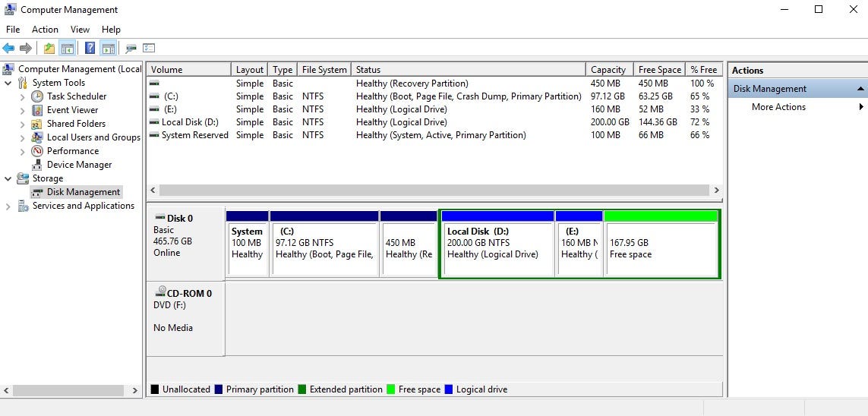
Task: Click the Event Viewer icon
Action: [x=37, y=110]
